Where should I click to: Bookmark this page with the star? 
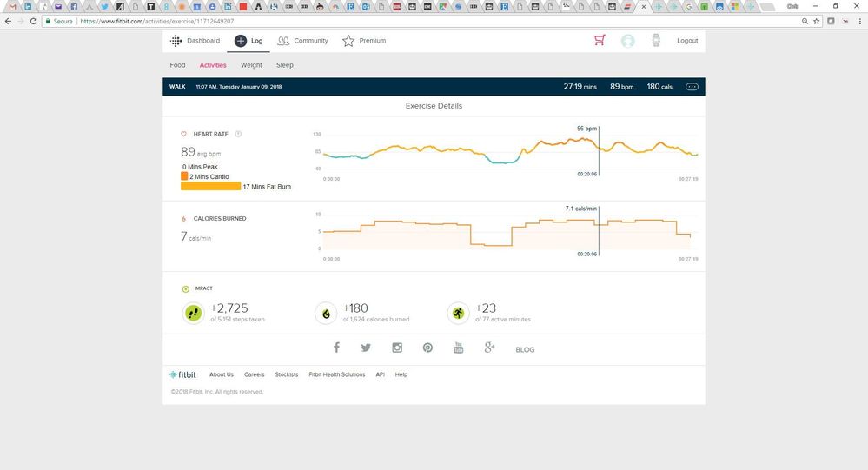817,21
